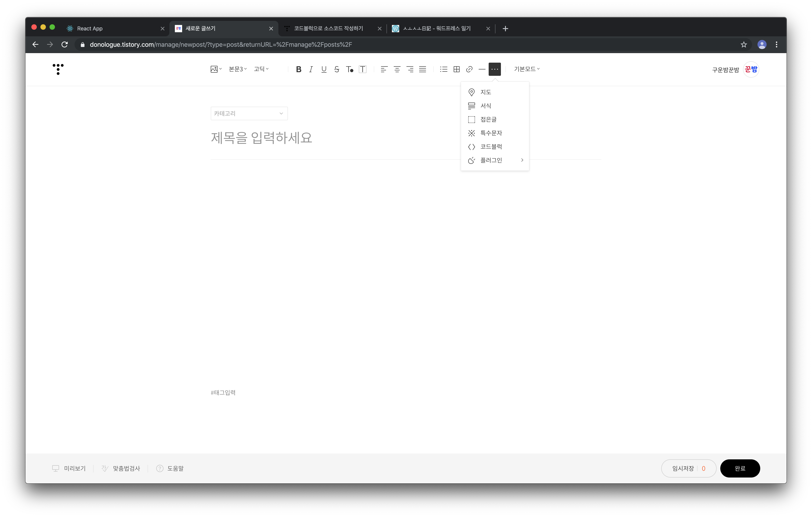Open the text color picker
812x517 pixels.
(x=350, y=69)
